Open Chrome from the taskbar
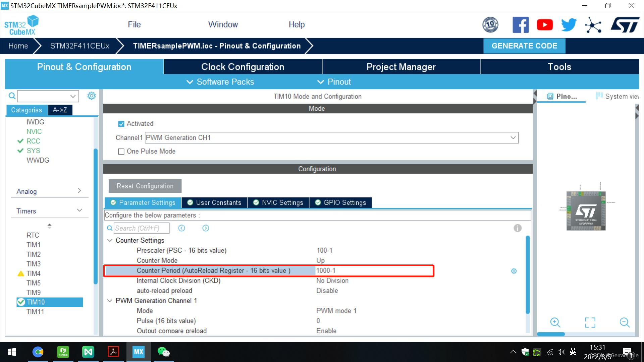644x362 pixels. [x=38, y=352]
